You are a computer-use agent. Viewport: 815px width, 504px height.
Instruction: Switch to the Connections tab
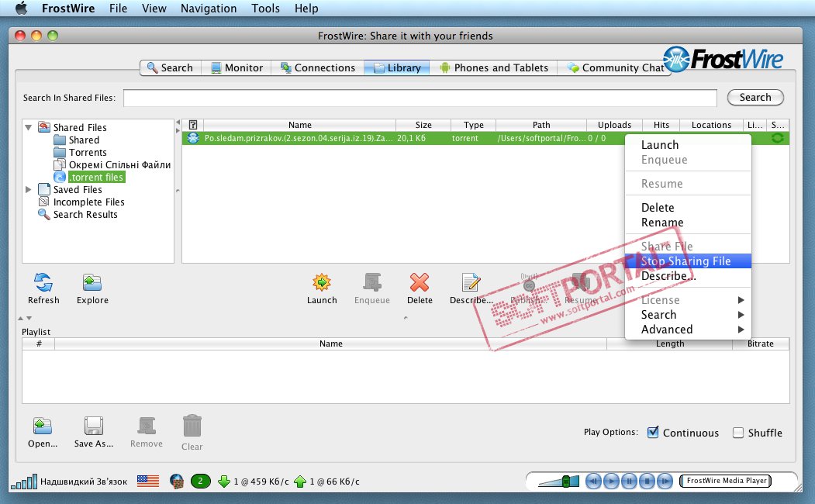click(318, 67)
